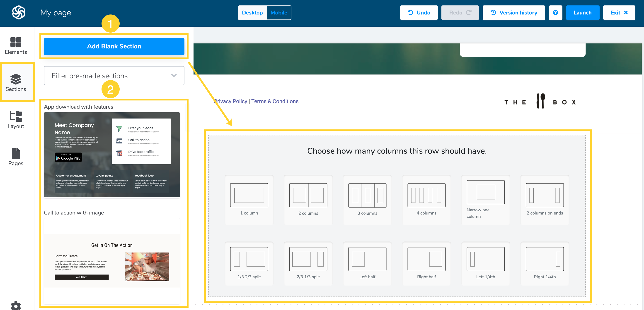This screenshot has width=644, height=310.
Task: Choose the 1/3 2/3 split layout
Action: click(x=249, y=264)
